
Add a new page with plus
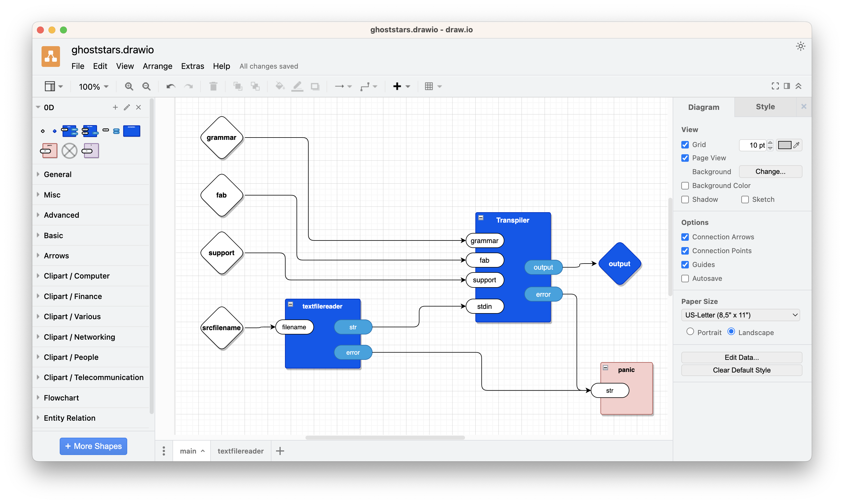(x=280, y=451)
